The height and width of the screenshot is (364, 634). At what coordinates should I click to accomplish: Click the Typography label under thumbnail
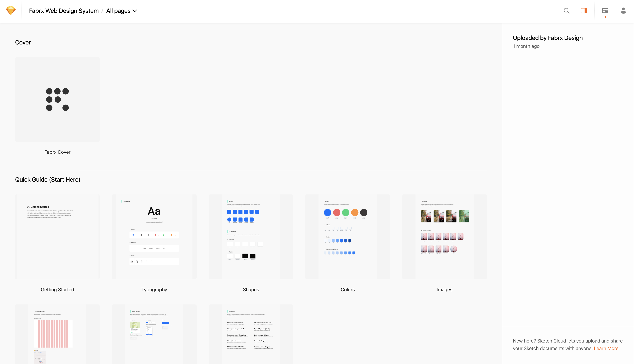click(x=154, y=290)
